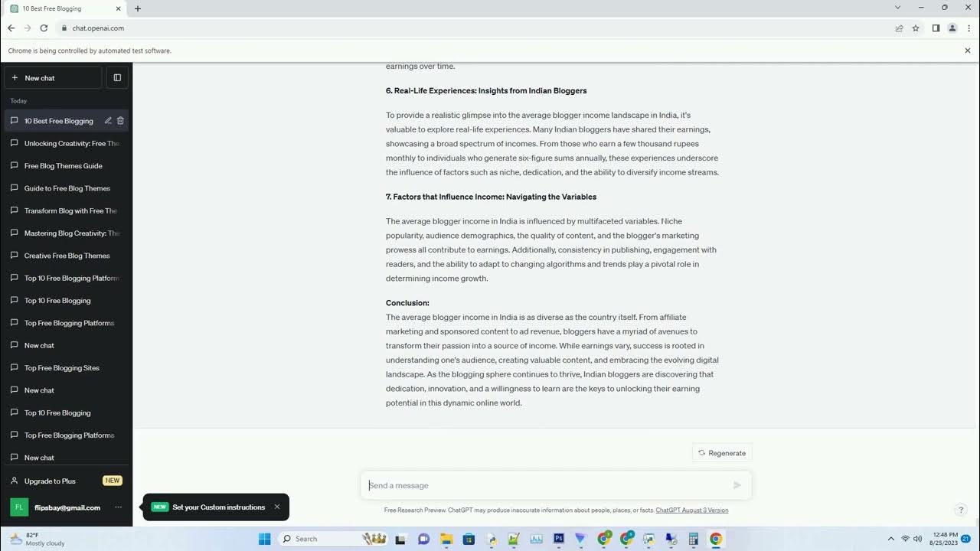The height and width of the screenshot is (551, 980).
Task: Click the New chat plus button
Action: click(53, 77)
